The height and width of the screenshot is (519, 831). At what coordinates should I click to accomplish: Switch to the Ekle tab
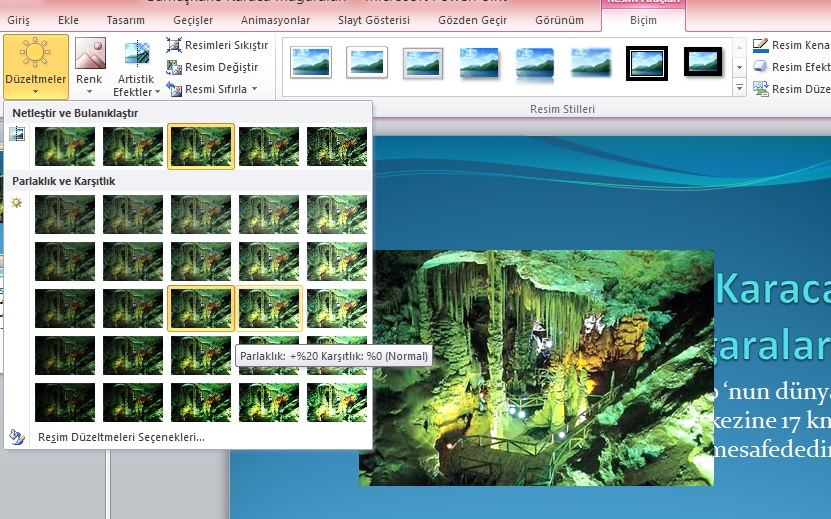pos(68,20)
